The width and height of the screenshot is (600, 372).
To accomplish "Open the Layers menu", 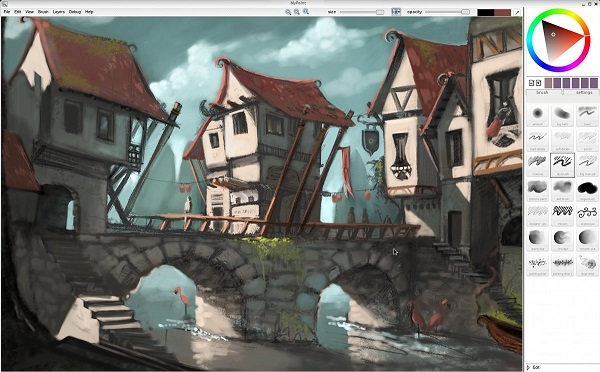I will pos(59,12).
